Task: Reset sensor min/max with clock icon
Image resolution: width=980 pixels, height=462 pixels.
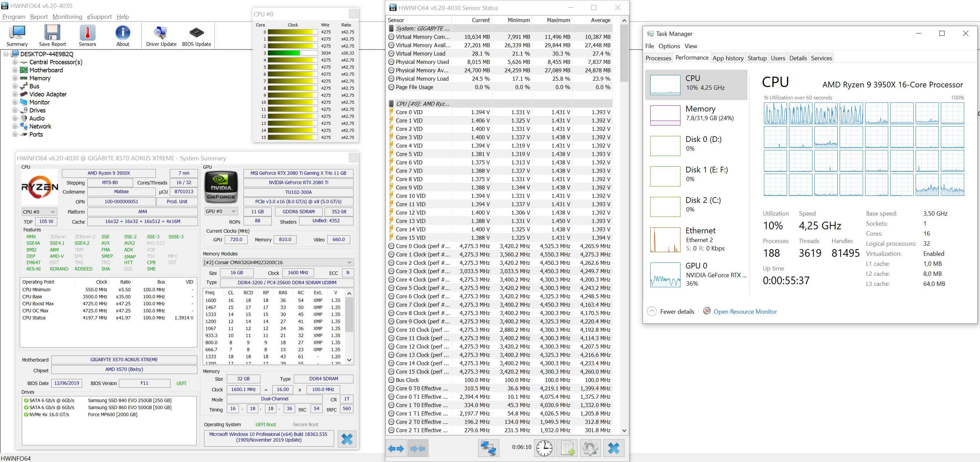Action: point(544,448)
